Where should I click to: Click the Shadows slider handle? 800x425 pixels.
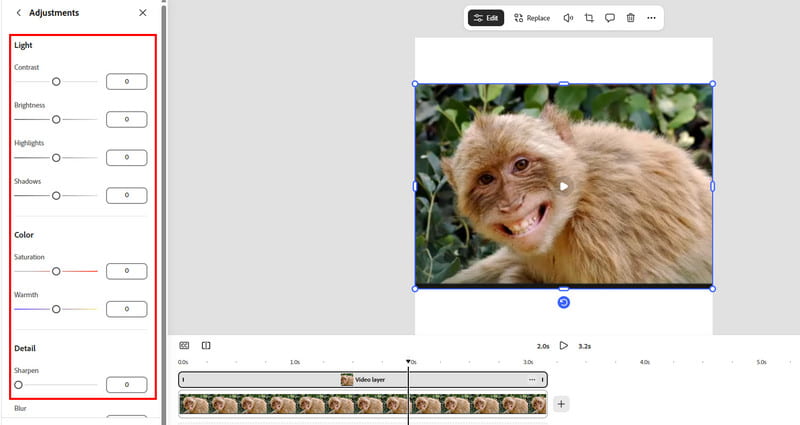coord(56,195)
